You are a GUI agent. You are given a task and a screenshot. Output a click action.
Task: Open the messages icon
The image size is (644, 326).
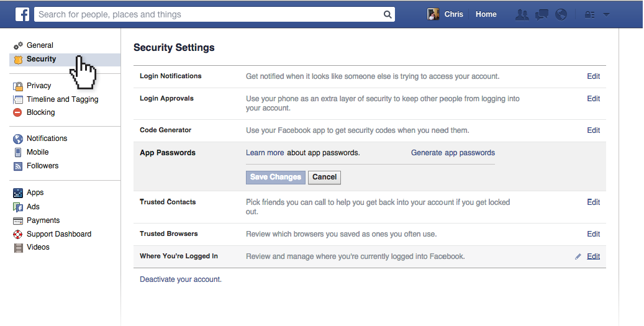[542, 14]
